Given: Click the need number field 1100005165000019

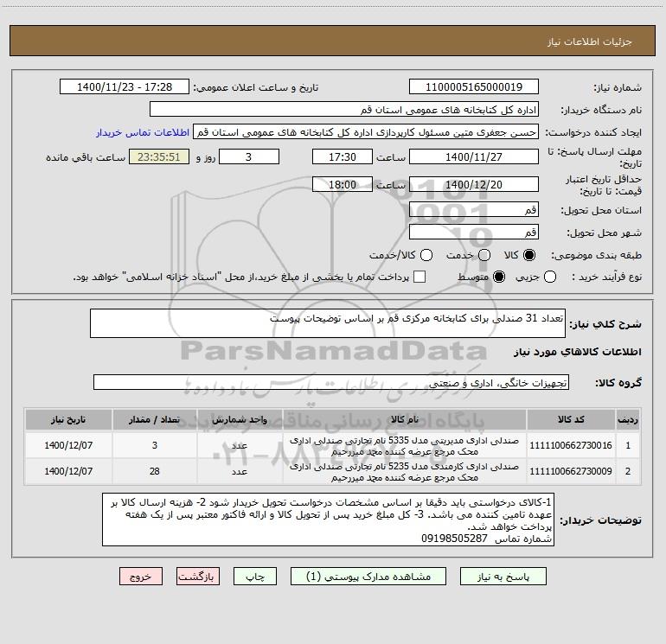Looking at the screenshot, I should point(474,87).
